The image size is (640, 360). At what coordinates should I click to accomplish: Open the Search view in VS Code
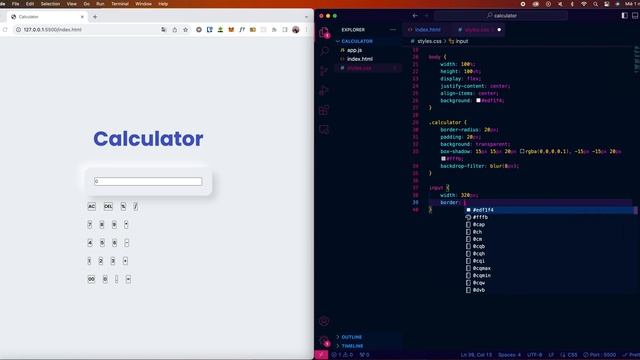point(324,51)
